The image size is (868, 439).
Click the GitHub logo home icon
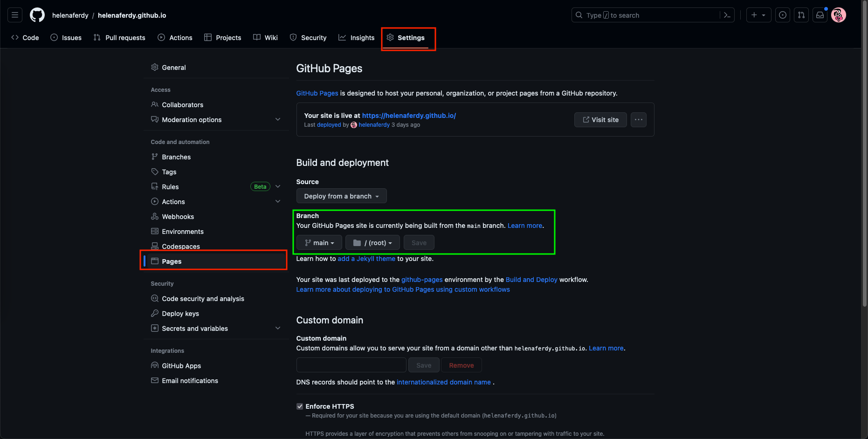point(37,15)
